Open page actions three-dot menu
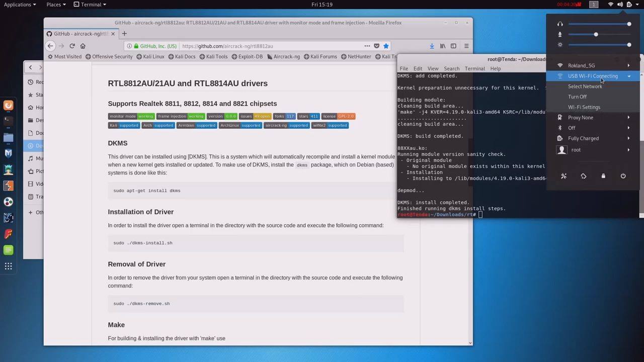Image resolution: width=644 pixels, height=362 pixels. click(367, 46)
